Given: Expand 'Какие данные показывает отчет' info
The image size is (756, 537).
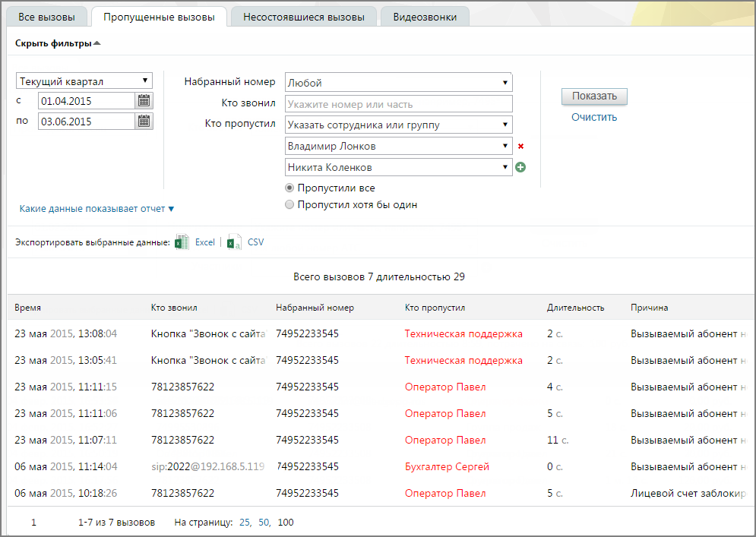Looking at the screenshot, I should [97, 209].
